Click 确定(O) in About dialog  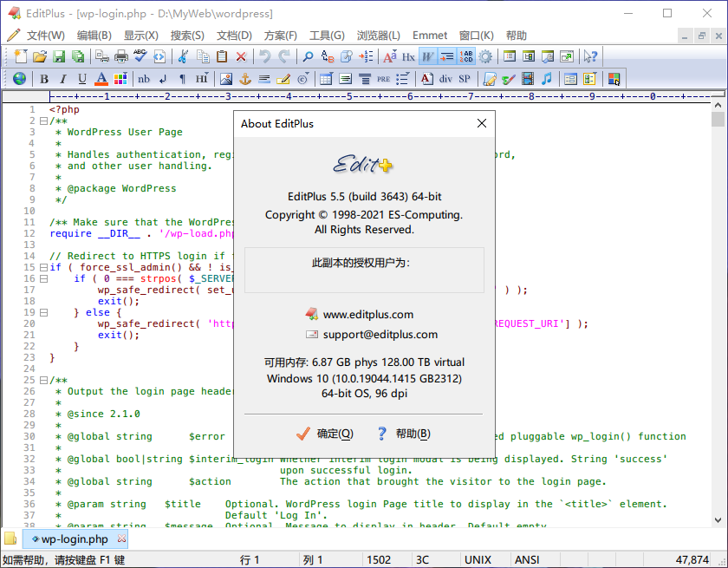325,434
